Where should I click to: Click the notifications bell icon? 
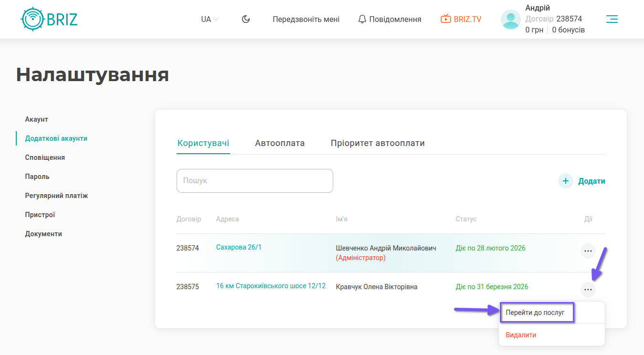click(x=362, y=19)
